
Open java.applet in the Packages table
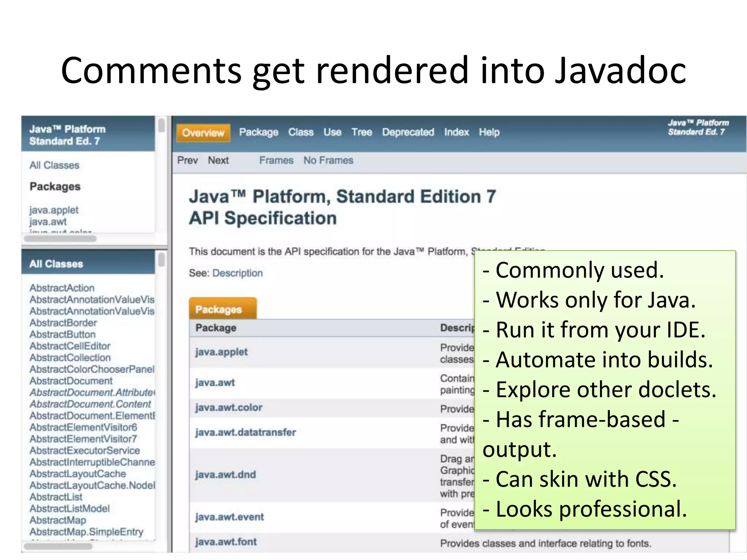pyautogui.click(x=221, y=352)
